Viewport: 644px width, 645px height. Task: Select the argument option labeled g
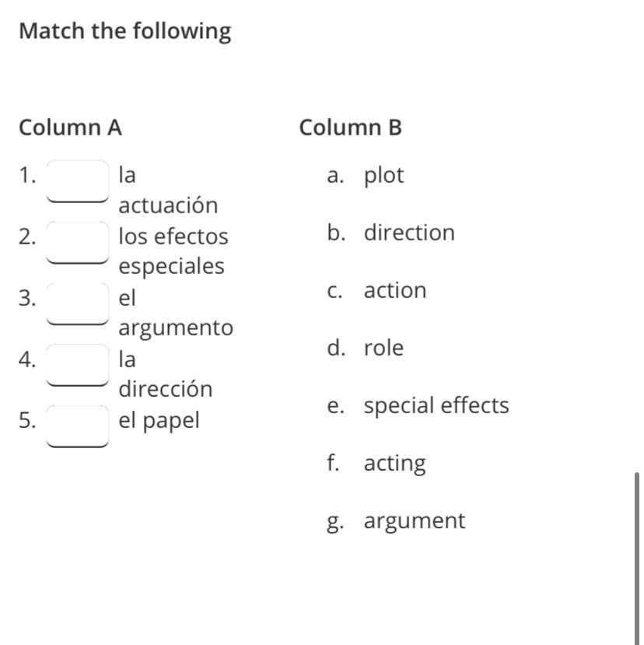pos(396,521)
